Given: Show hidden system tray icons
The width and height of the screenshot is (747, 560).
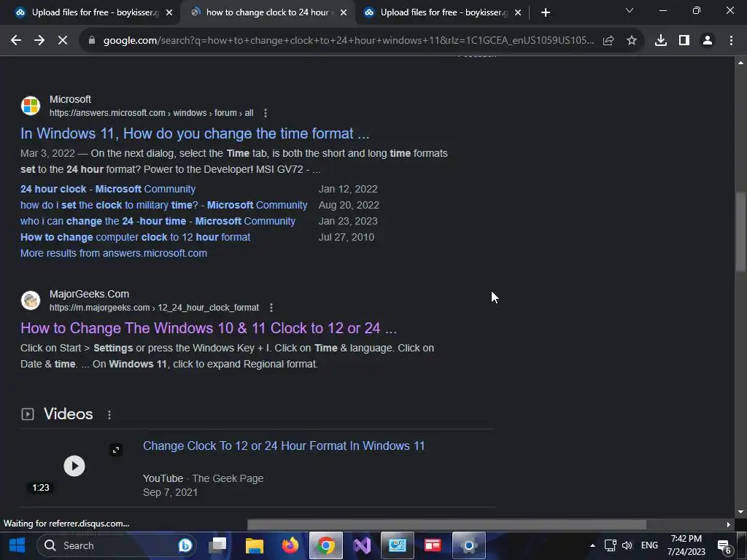Looking at the screenshot, I should tap(592, 545).
